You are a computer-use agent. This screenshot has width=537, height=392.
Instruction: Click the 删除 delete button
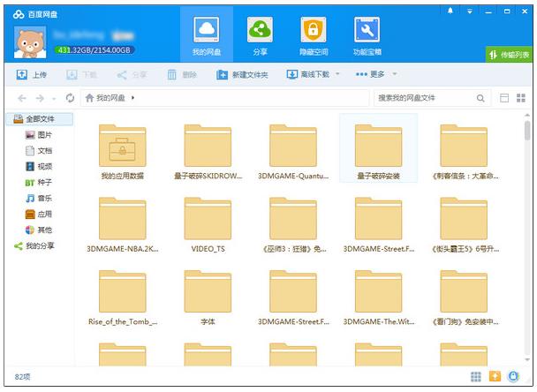[x=182, y=74]
